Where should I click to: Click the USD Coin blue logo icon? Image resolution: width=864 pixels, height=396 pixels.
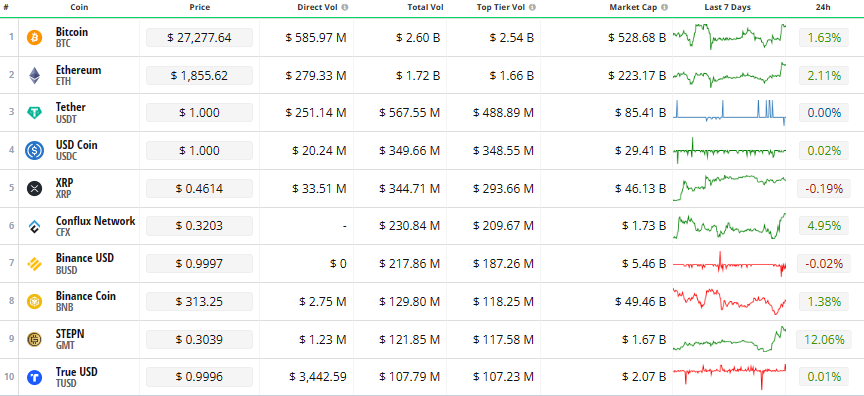(x=35, y=150)
